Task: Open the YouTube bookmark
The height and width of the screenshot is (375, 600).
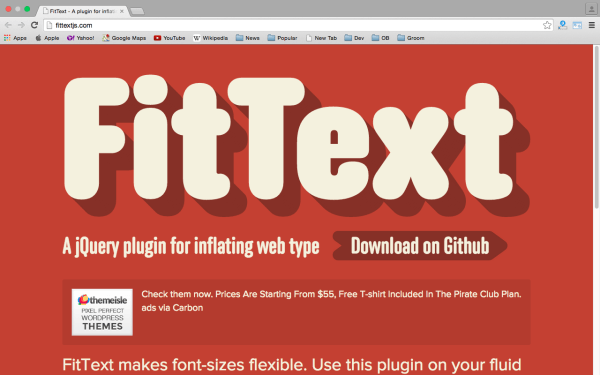Action: [170, 38]
